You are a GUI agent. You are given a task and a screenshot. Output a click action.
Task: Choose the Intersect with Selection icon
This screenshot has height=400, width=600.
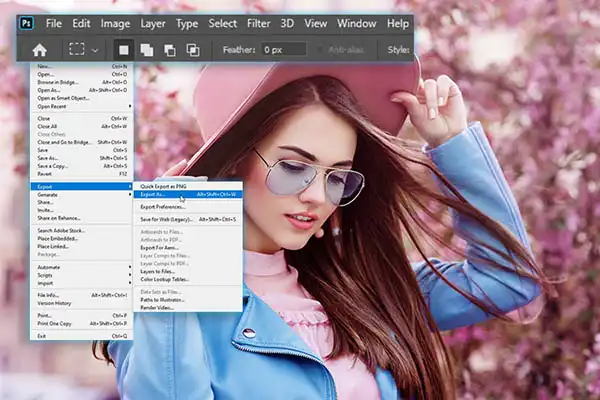point(193,49)
